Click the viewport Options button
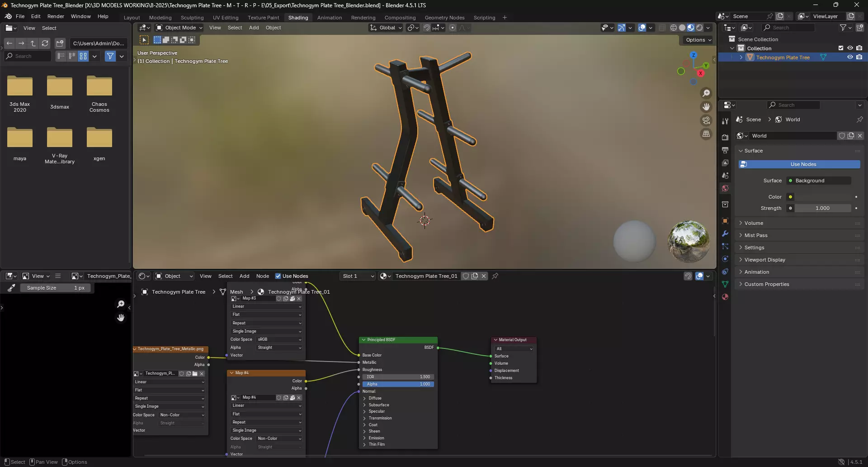This screenshot has width=868, height=467. click(x=698, y=40)
